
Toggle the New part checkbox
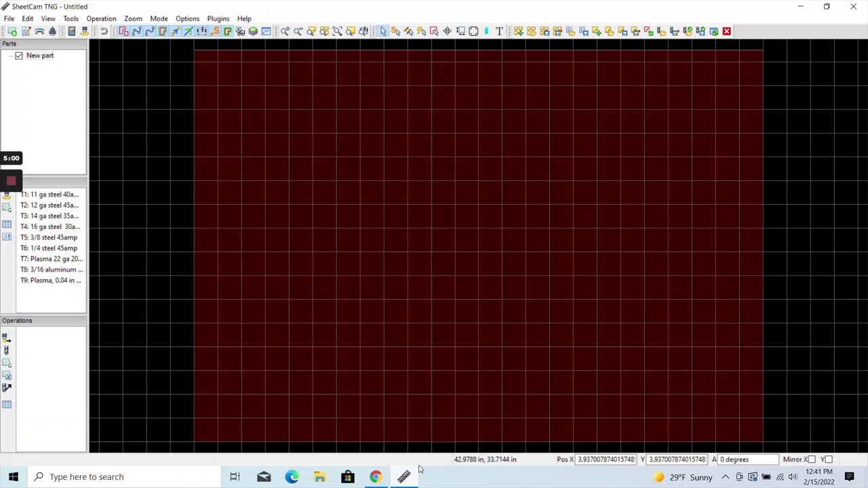click(x=19, y=56)
